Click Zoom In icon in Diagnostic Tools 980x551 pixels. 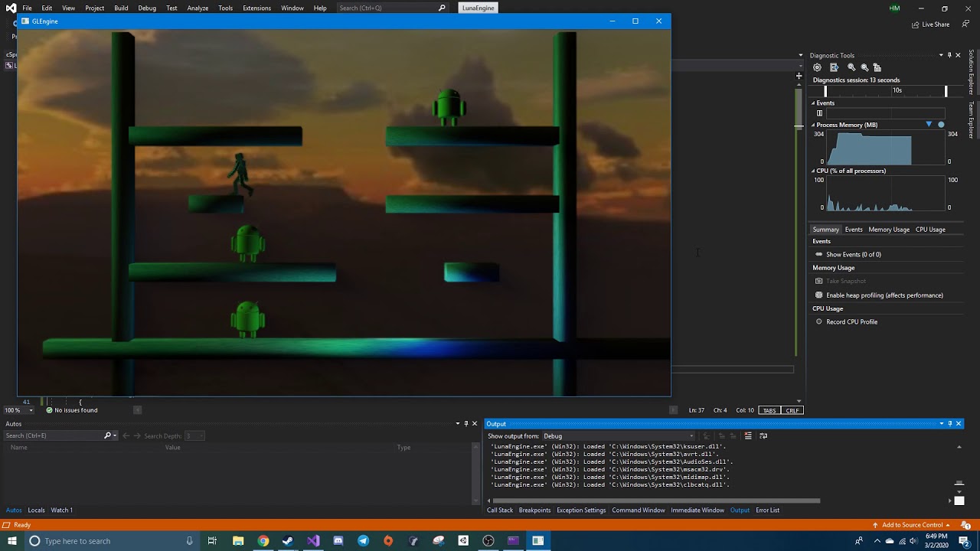point(851,67)
